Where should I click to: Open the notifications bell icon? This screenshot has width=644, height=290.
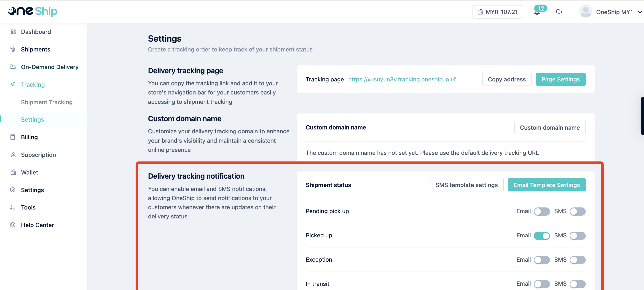(x=537, y=12)
